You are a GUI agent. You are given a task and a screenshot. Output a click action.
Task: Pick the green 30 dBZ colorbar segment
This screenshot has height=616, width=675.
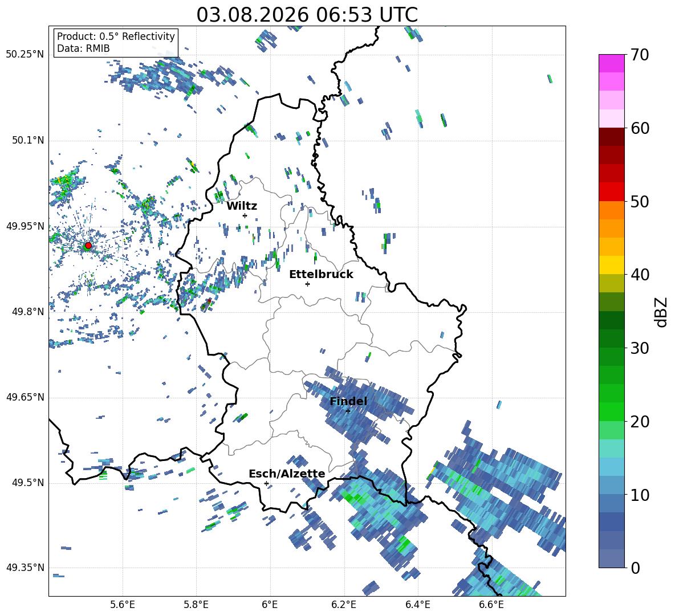pyautogui.click(x=611, y=338)
